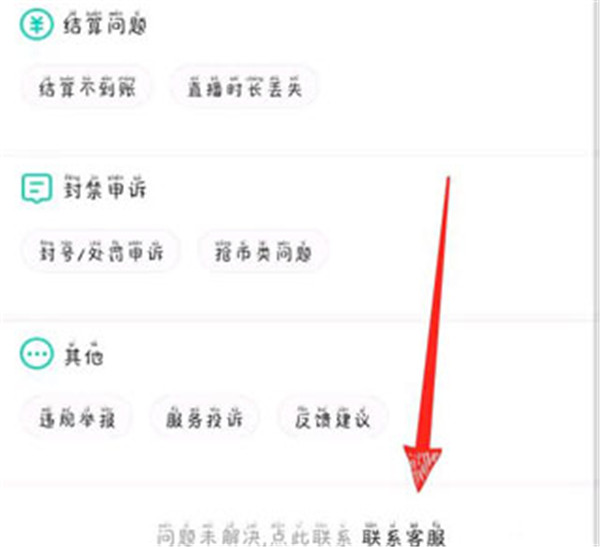Click the divider line above 其他
Viewport: 600px width, 547px height.
295,320
